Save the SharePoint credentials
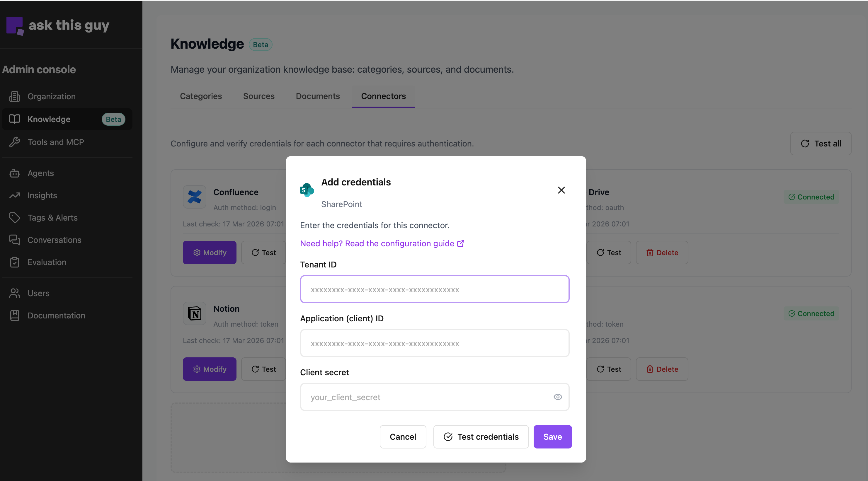The image size is (868, 481). click(x=552, y=436)
